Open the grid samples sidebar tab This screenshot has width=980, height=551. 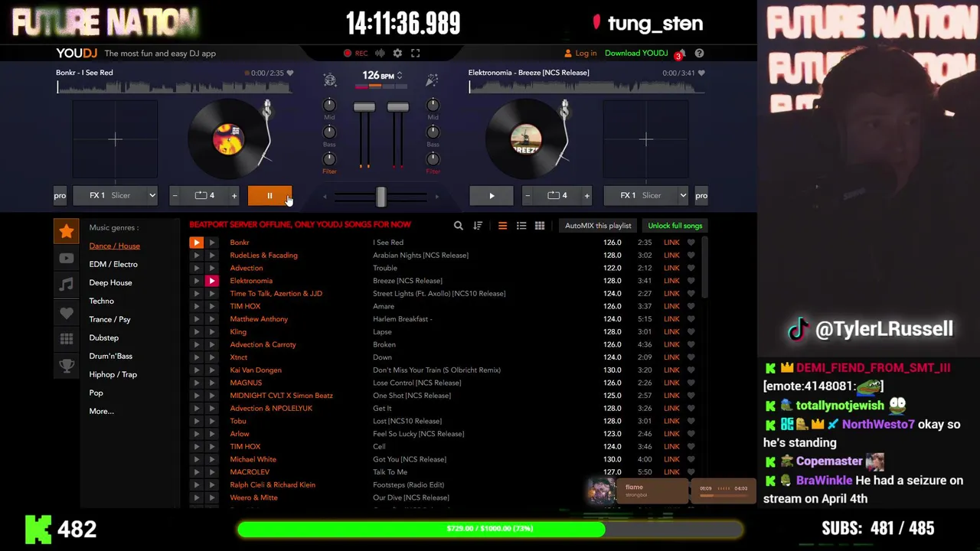[x=67, y=339]
